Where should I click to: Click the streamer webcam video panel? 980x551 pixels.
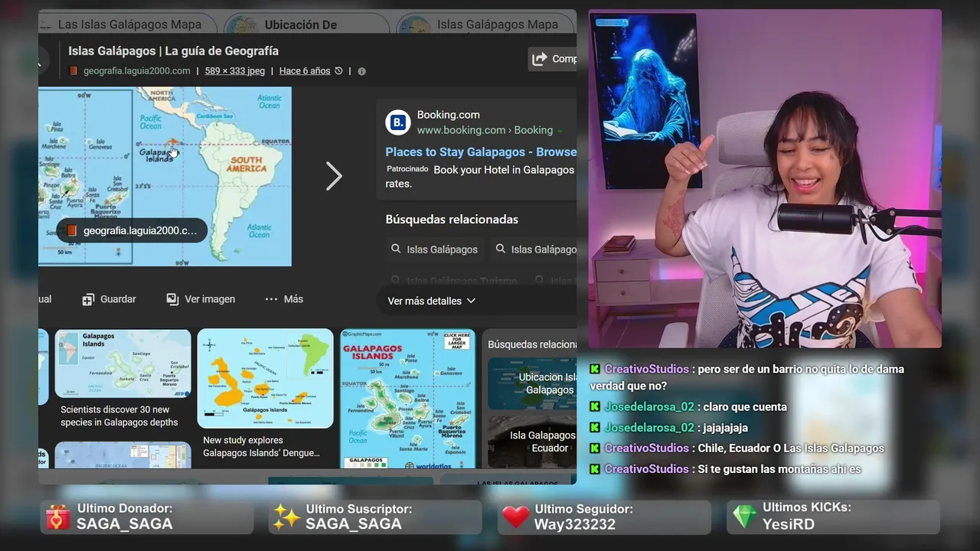pyautogui.click(x=765, y=178)
